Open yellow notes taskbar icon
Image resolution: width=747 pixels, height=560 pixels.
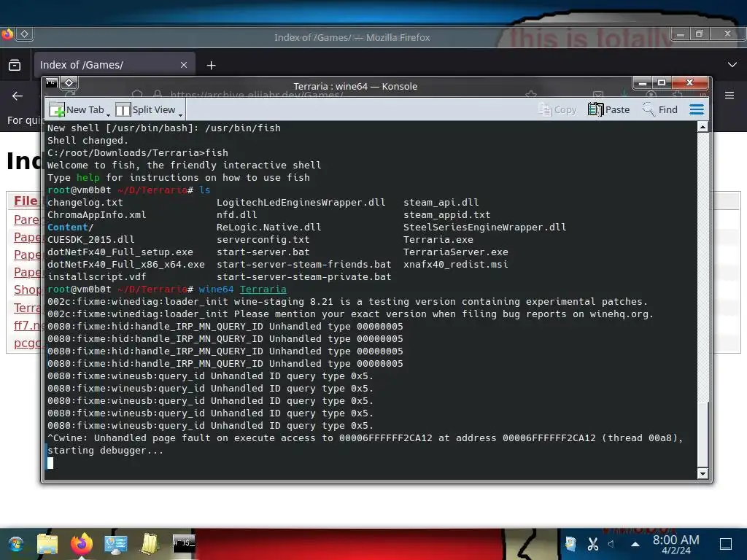coord(150,544)
